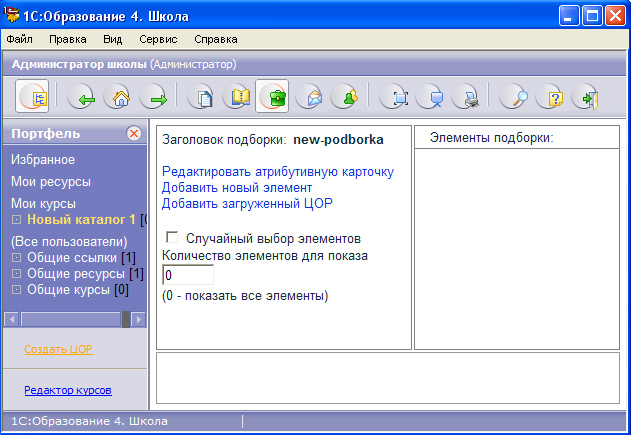The height and width of the screenshot is (435, 631).
Task: Click the Количество элементов input field
Action: tap(188, 275)
